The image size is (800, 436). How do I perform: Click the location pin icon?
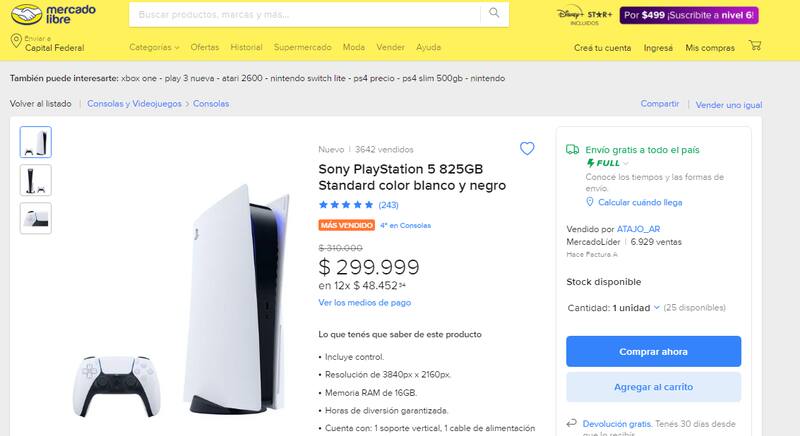click(x=16, y=42)
